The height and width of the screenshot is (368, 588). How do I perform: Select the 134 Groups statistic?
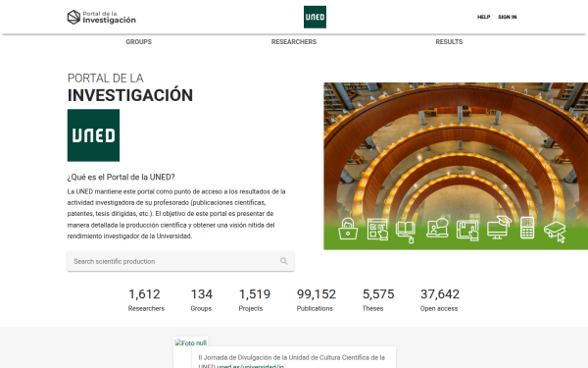(201, 300)
